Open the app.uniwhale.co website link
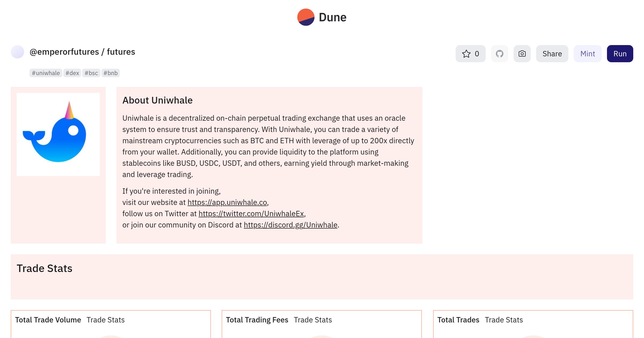Screen dimensions: 644x338 click(227, 202)
